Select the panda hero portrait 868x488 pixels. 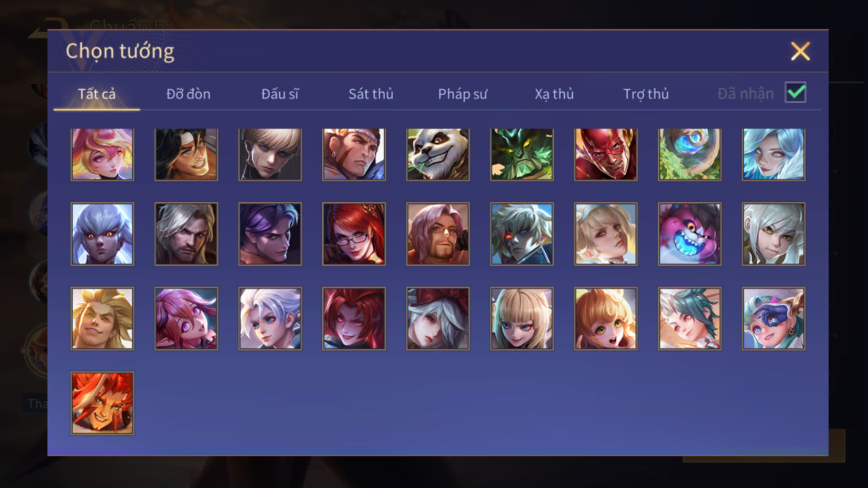click(x=438, y=155)
